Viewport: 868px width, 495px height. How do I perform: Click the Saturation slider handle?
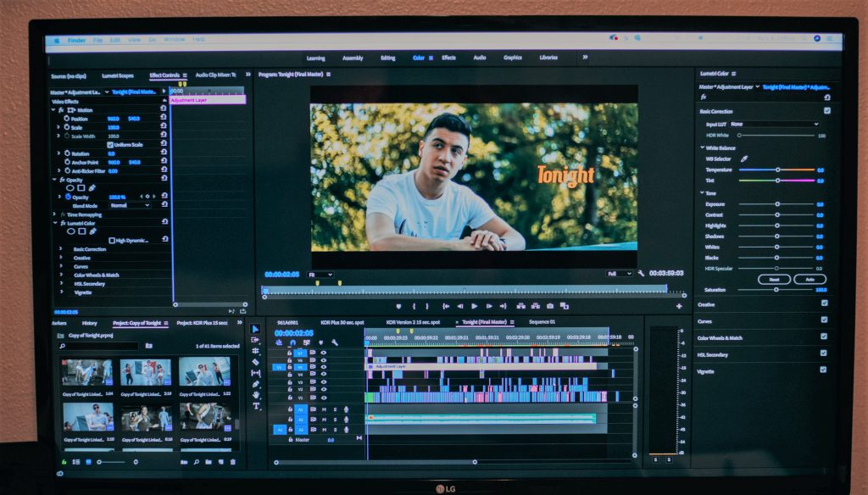click(776, 290)
